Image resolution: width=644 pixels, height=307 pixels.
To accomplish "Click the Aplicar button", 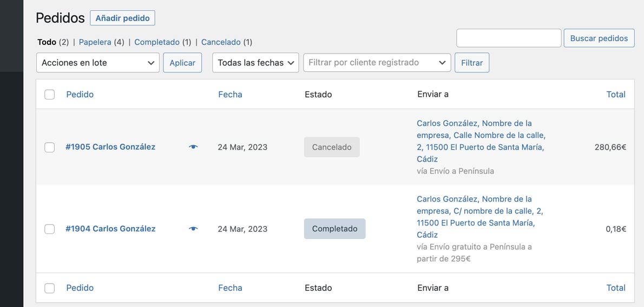I will [x=182, y=63].
